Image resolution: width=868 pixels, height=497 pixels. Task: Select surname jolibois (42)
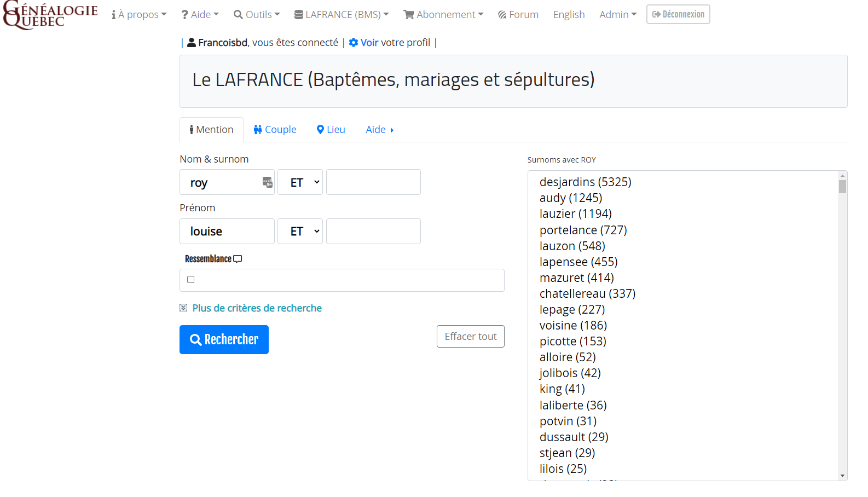point(570,373)
